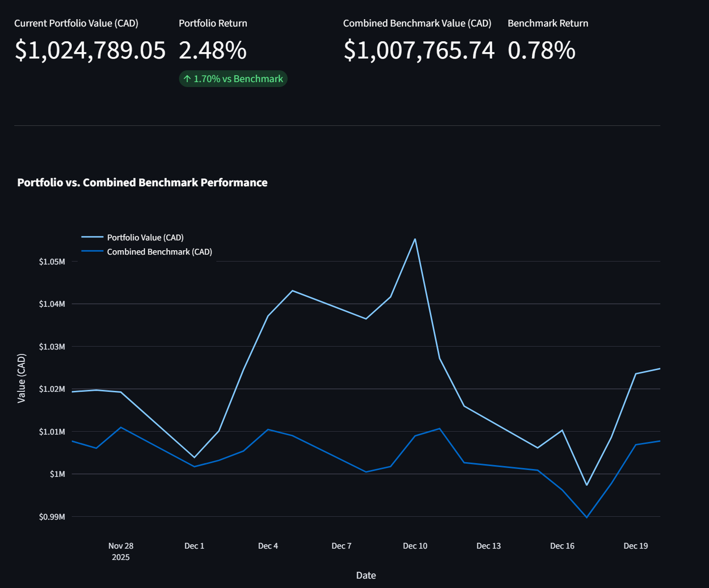This screenshot has height=588, width=709.
Task: Click the dark blue Combined Benchmark legend swatch
Action: (92, 252)
